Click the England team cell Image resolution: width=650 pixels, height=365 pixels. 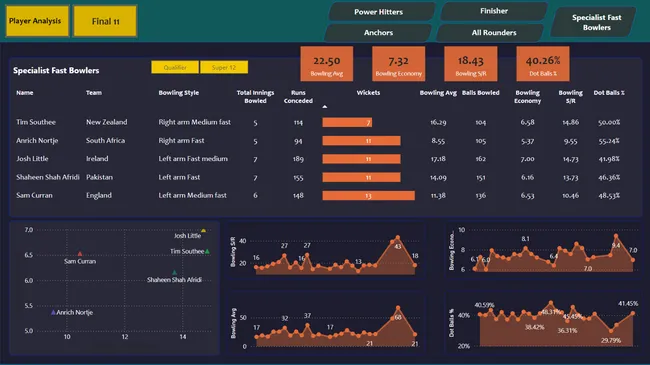99,195
